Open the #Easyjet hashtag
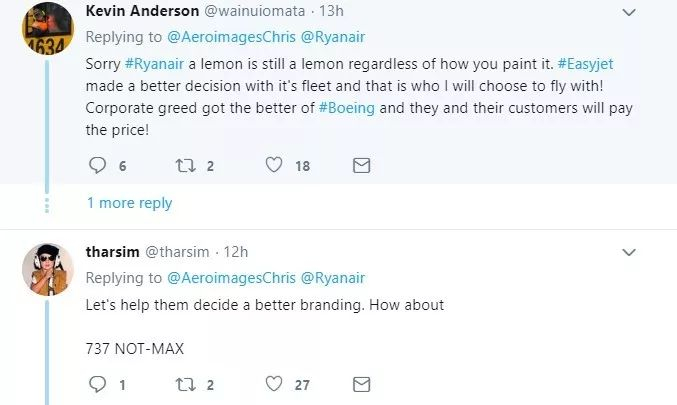677x405 pixels. (x=585, y=64)
